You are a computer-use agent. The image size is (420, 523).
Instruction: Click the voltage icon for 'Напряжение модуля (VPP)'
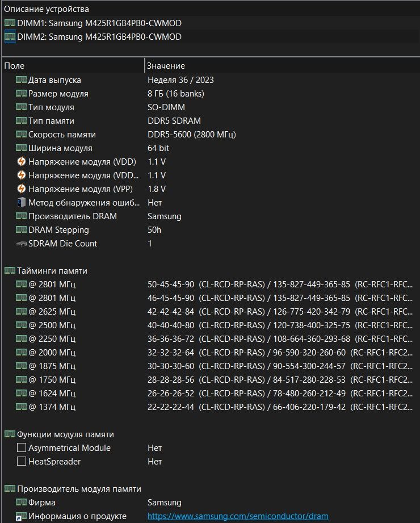tap(22, 189)
